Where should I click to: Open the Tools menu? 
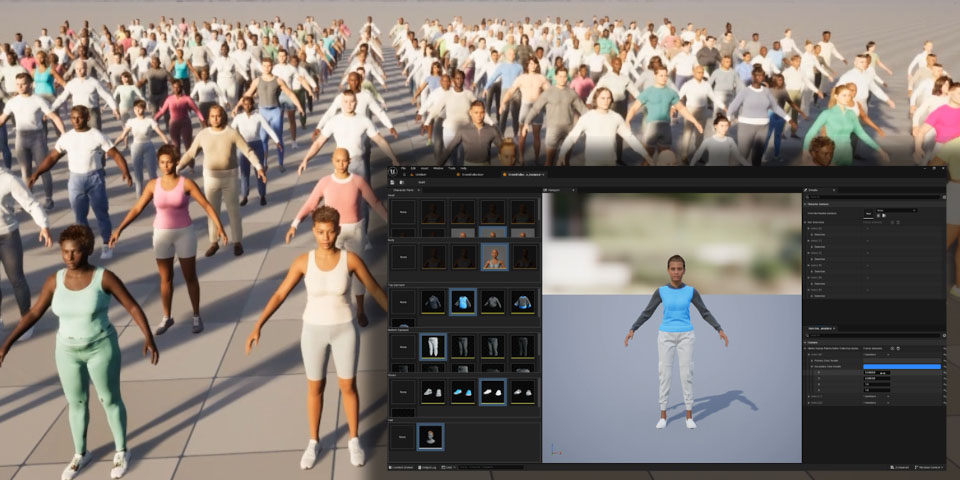pos(452,168)
